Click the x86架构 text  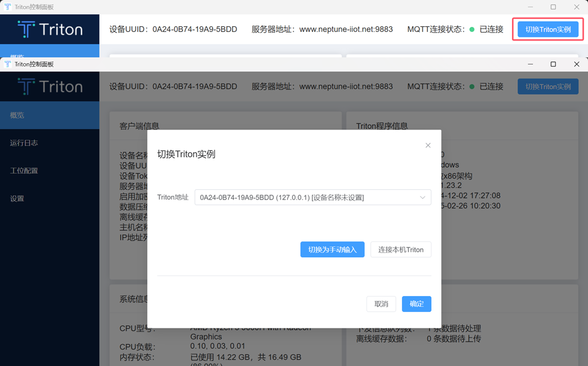click(x=457, y=176)
